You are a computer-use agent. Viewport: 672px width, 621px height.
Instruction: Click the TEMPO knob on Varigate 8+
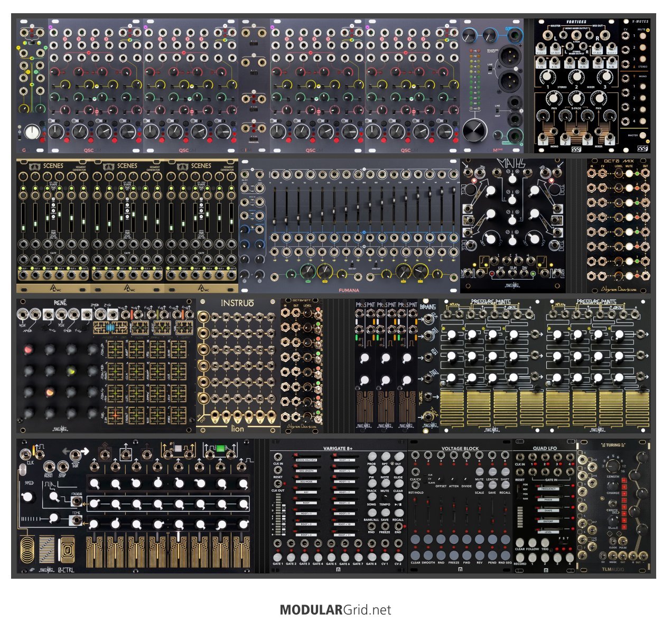pyautogui.click(x=385, y=498)
